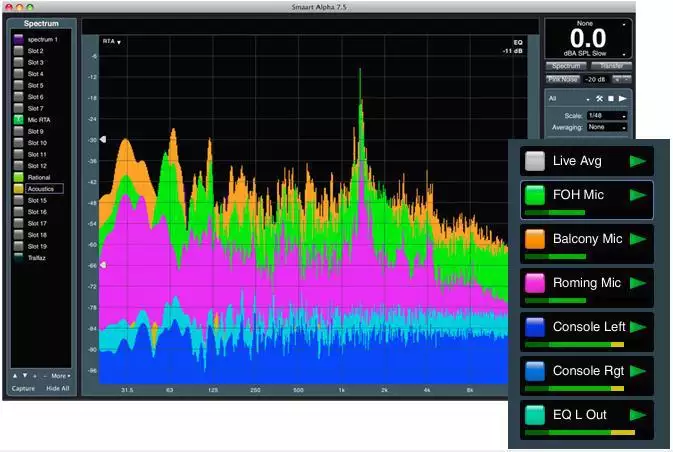The image size is (673, 452).
Task: Open the More menu in the Spectrum panel
Action: point(61,376)
